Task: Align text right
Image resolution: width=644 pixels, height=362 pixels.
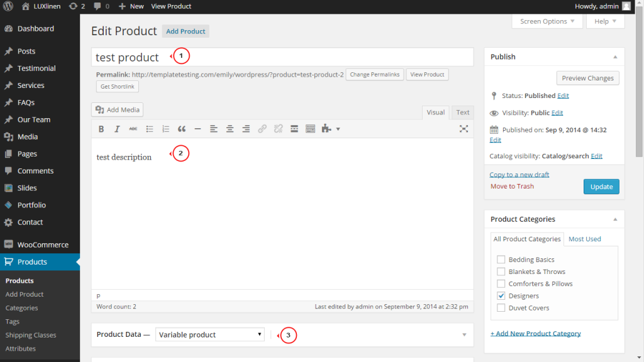Action: tap(246, 129)
